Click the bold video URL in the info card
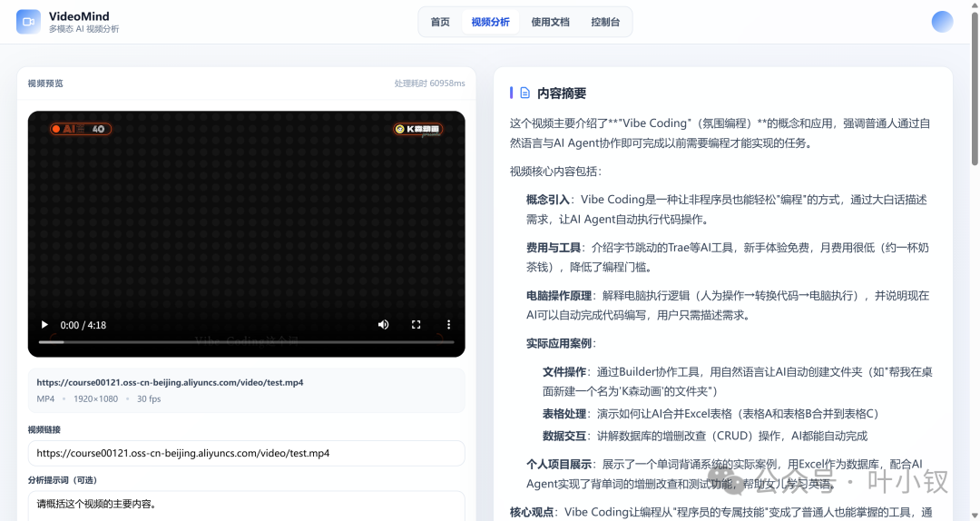The image size is (980, 521). coord(170,382)
